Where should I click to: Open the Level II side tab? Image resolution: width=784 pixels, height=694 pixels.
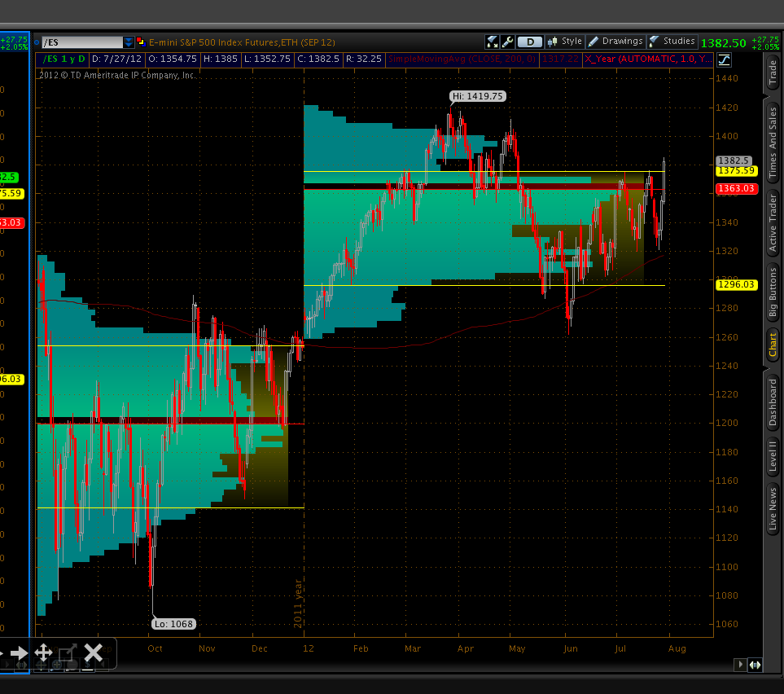(x=773, y=456)
